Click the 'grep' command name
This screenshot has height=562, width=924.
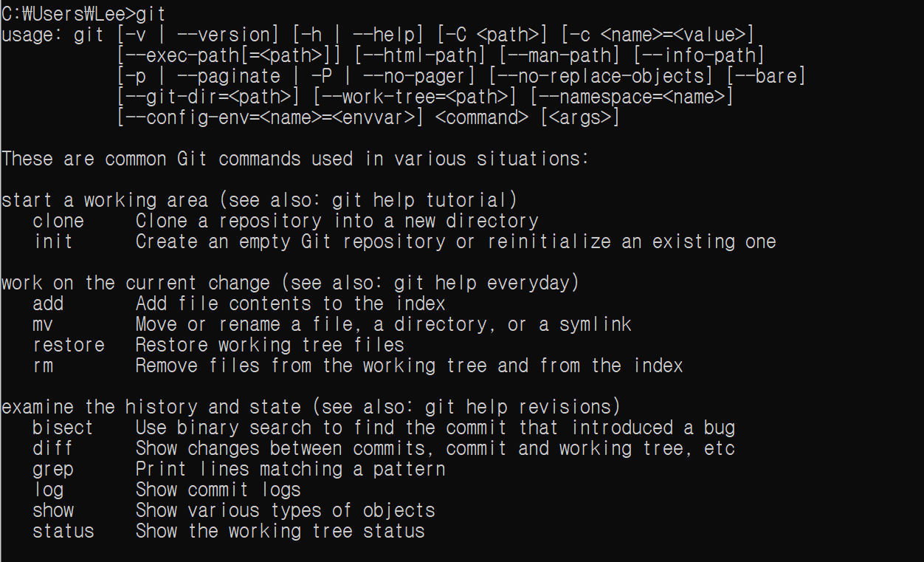53,469
